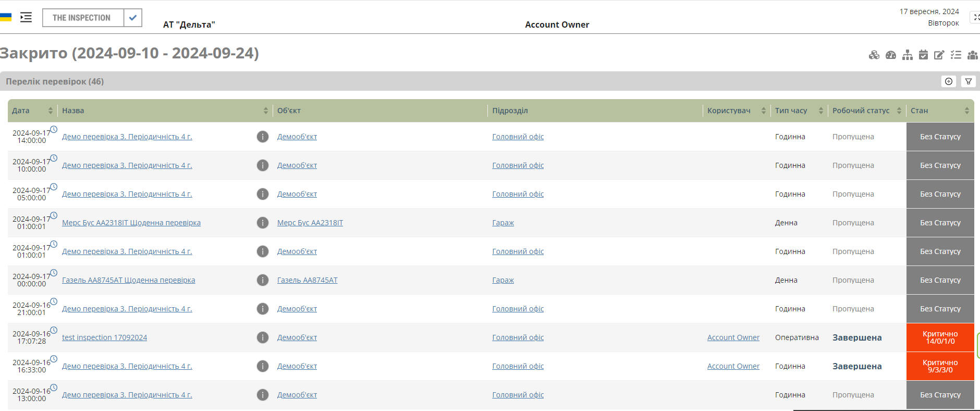Viewport: 980px width, 411px height.
Task: Toggle the sidebar menu icon
Action: tap(26, 18)
